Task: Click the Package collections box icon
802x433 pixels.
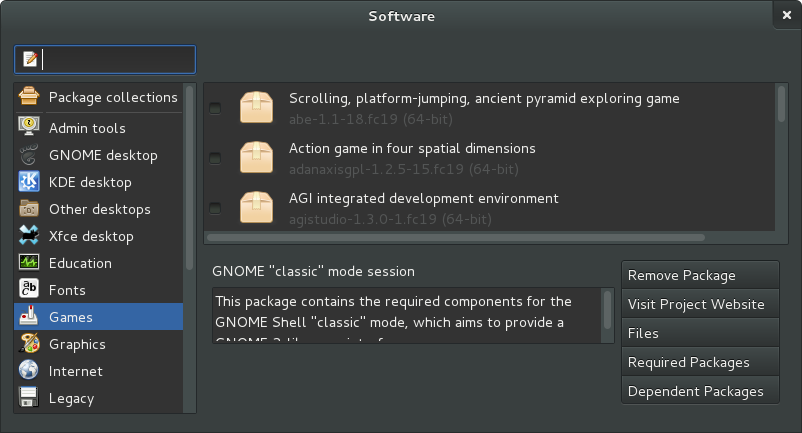Action: coord(29,96)
